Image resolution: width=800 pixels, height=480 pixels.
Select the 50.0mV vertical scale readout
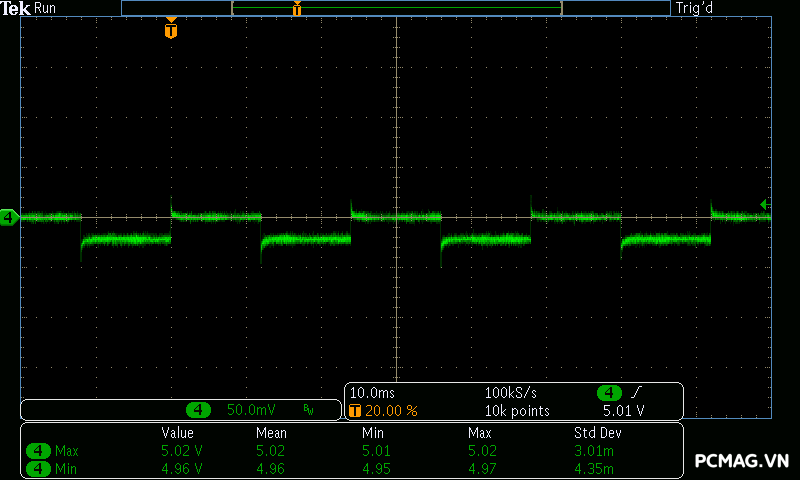pyautogui.click(x=251, y=410)
